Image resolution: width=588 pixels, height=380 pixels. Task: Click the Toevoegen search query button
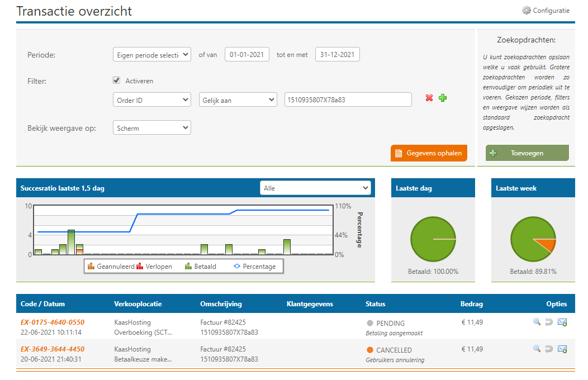(x=527, y=153)
